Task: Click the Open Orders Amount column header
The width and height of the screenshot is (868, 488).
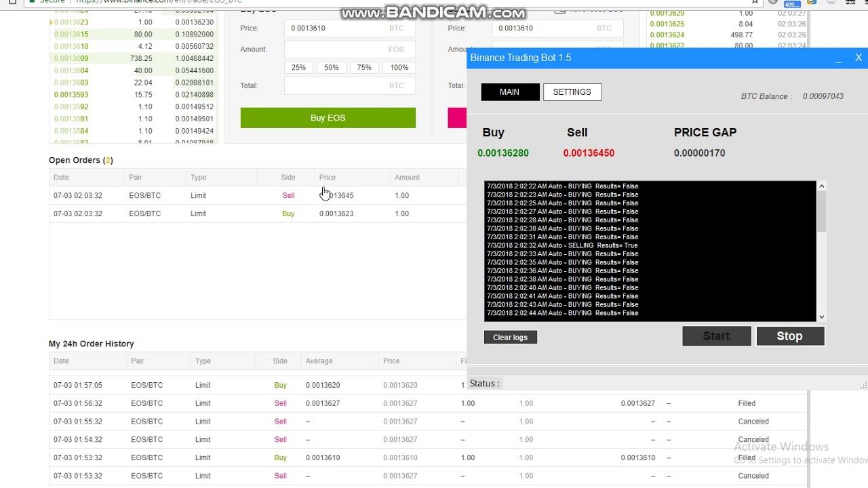Action: click(x=407, y=178)
